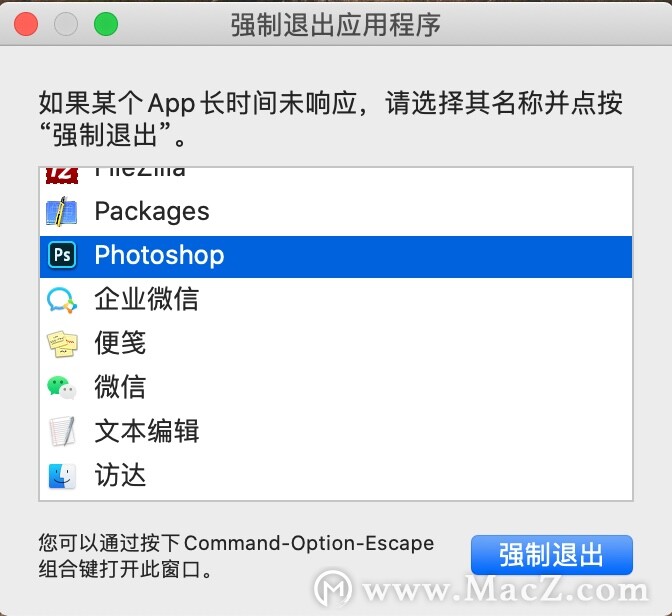Click the blue 强制退出 button
This screenshot has height=616, width=672.
click(552, 555)
